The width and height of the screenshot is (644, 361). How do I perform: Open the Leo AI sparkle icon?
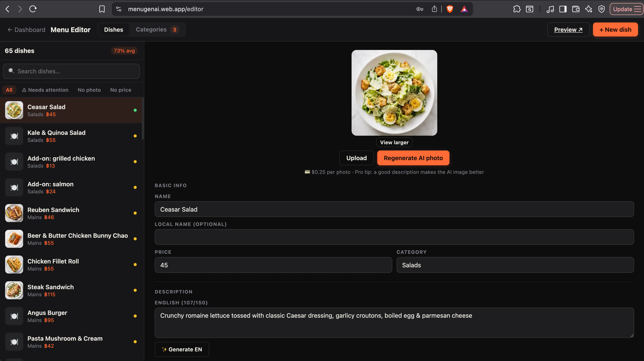coord(589,9)
